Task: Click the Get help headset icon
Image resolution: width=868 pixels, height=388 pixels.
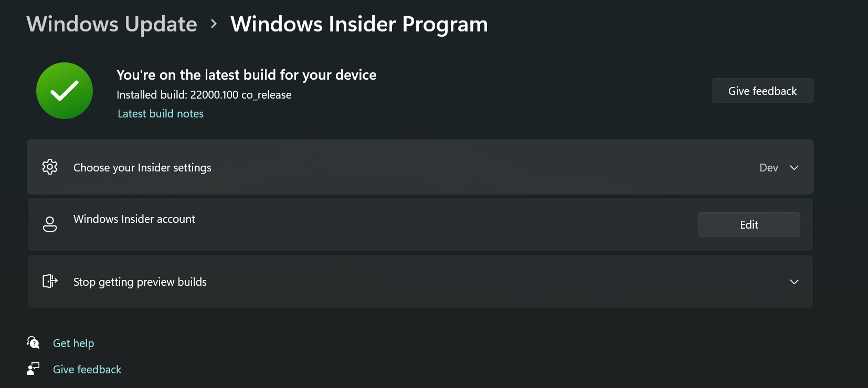Action: [x=33, y=342]
